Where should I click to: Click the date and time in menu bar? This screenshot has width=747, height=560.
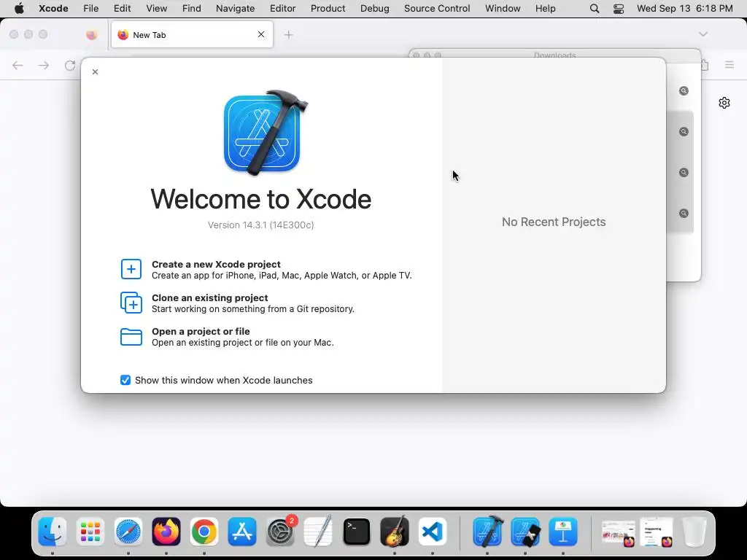[684, 9]
